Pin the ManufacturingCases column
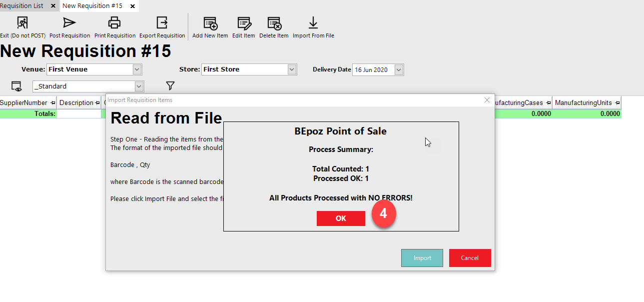Screen dimensions: 644x302 (x=549, y=103)
